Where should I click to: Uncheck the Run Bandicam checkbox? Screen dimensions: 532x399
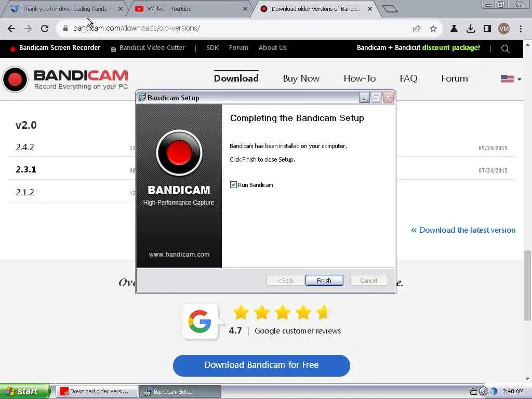click(x=233, y=185)
